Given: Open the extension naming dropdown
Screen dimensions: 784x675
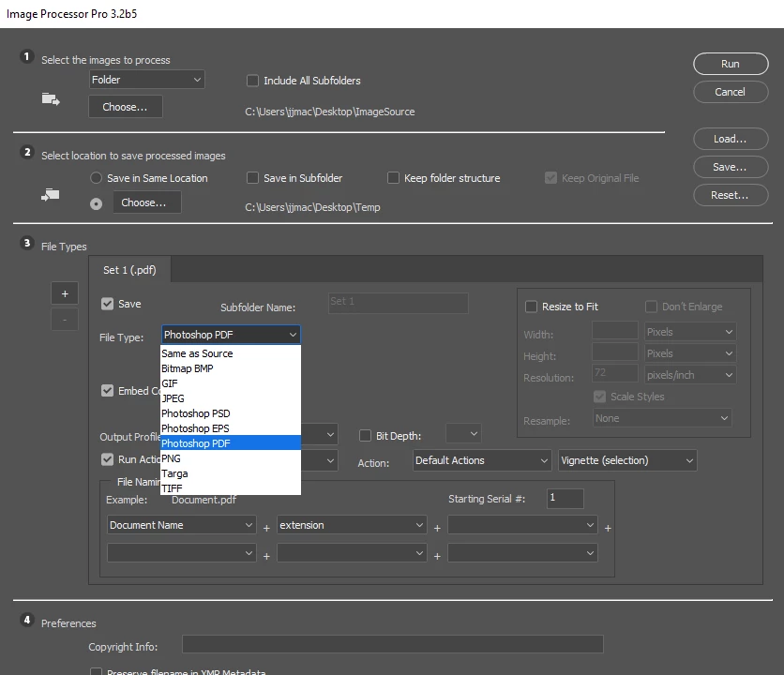Looking at the screenshot, I should [352, 525].
